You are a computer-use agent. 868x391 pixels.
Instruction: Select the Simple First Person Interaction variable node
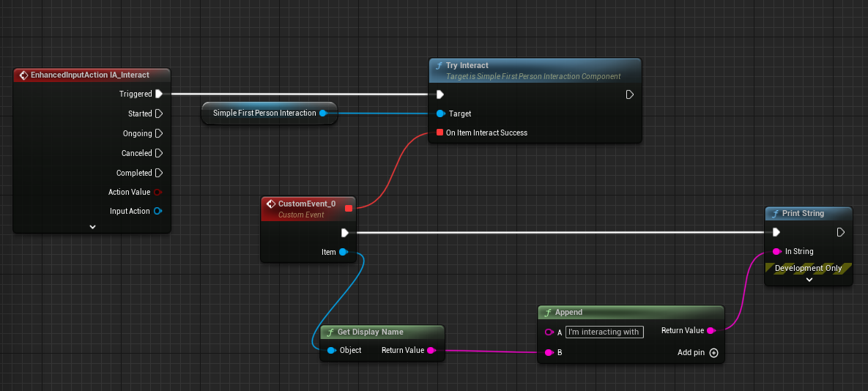[264, 113]
